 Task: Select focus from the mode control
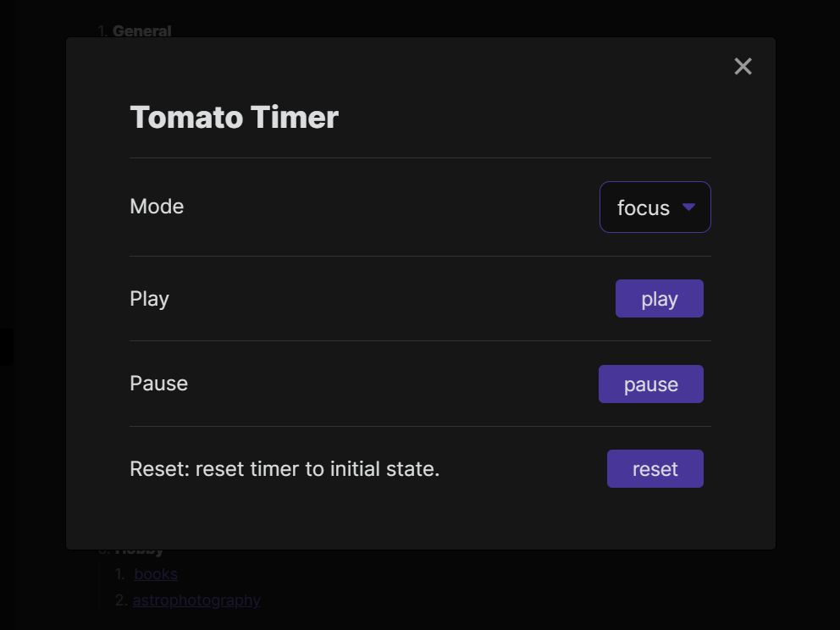(x=645, y=207)
